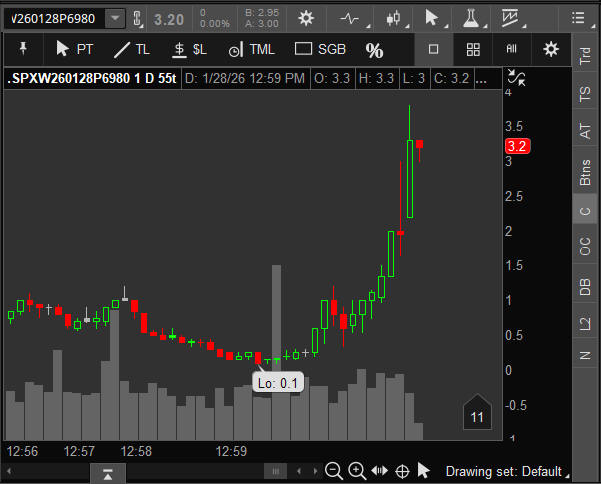This screenshot has width=601, height=484.
Task: Open the TS side tab
Action: point(585,94)
